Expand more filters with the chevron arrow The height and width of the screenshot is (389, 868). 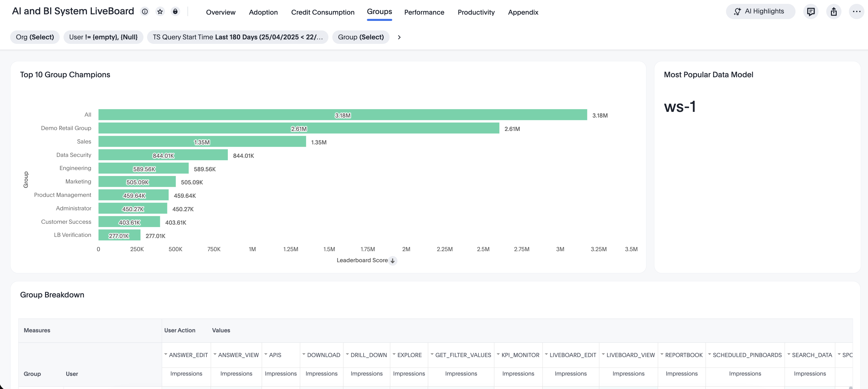click(x=399, y=37)
